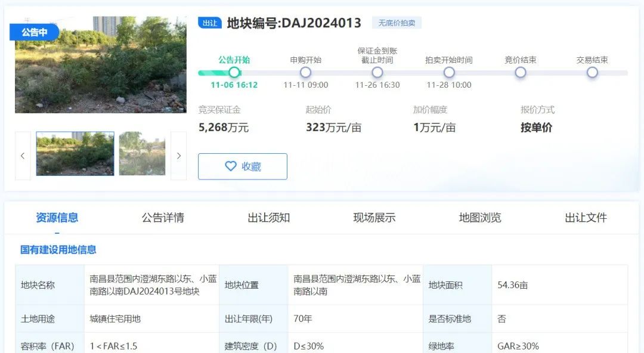Click the title 地块编号:DAJ2024013
Image resolution: width=644 pixels, height=353 pixels.
click(x=294, y=23)
